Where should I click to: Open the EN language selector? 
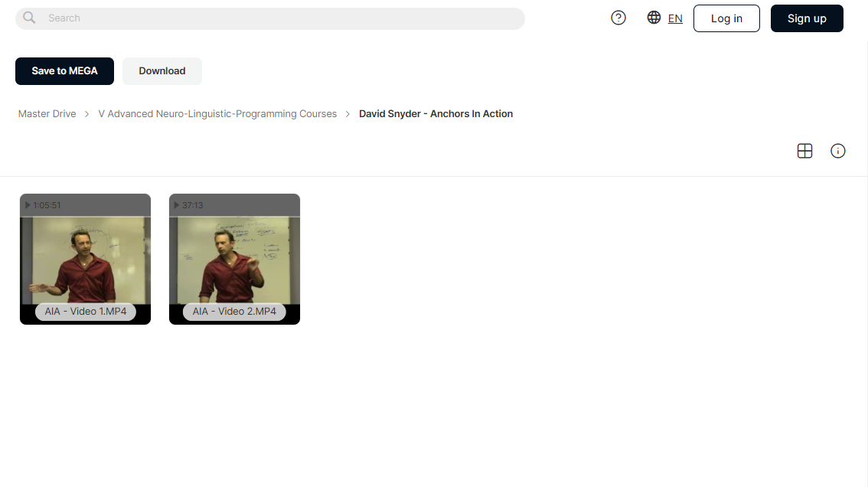click(675, 18)
